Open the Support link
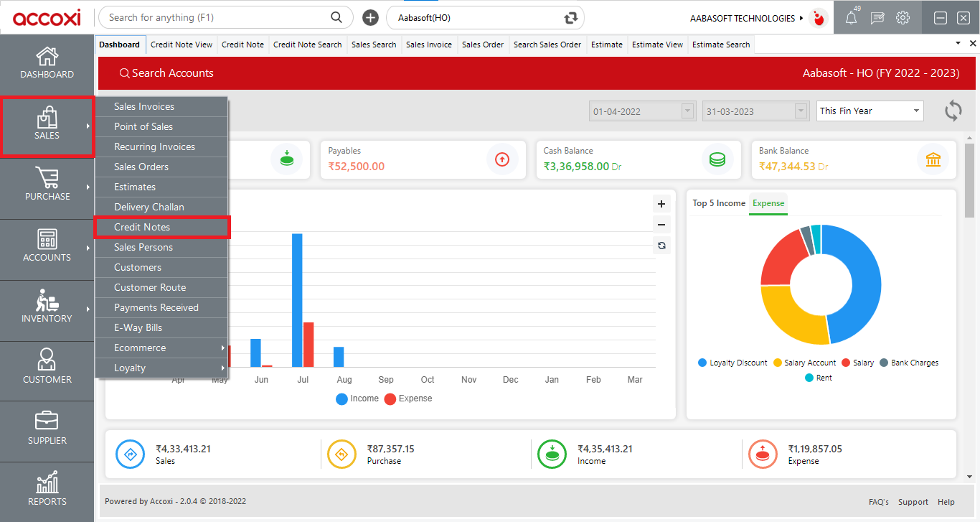 [913, 502]
